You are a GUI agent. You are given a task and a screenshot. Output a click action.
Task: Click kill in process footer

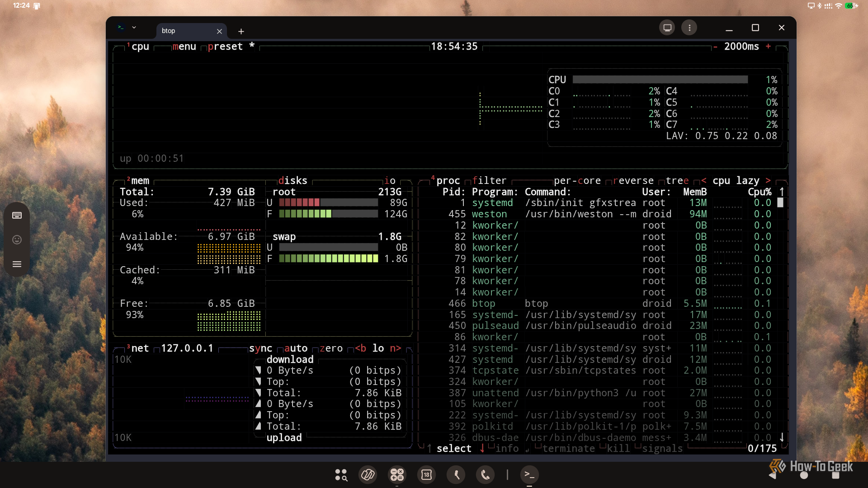click(x=618, y=449)
